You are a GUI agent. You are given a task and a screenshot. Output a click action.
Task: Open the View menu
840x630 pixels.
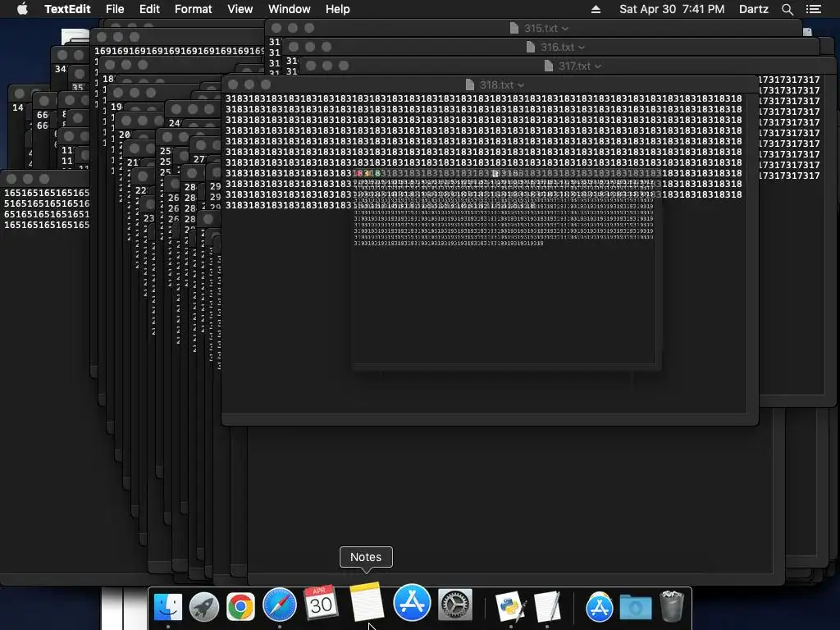point(240,9)
